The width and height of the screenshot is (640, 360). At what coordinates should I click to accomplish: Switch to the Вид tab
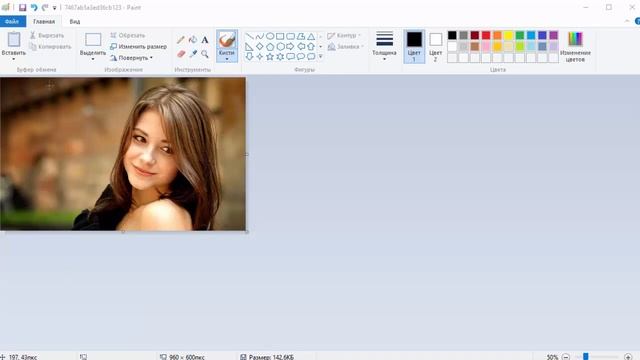pos(75,21)
